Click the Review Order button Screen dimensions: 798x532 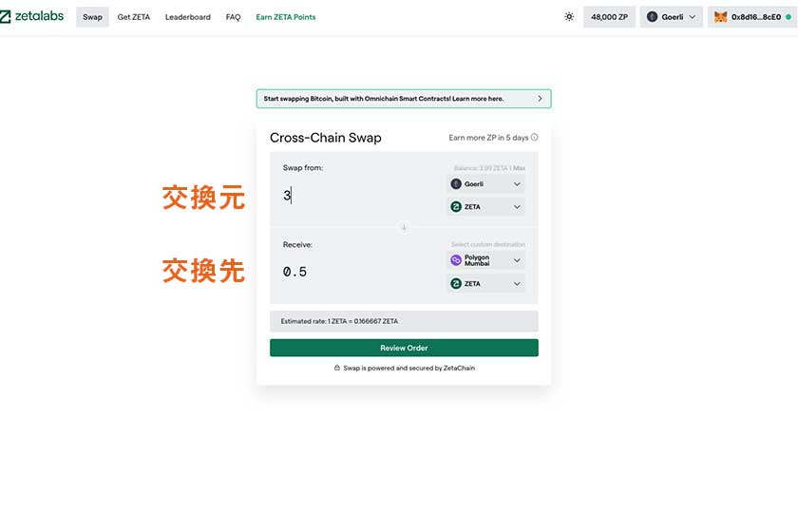click(x=404, y=348)
